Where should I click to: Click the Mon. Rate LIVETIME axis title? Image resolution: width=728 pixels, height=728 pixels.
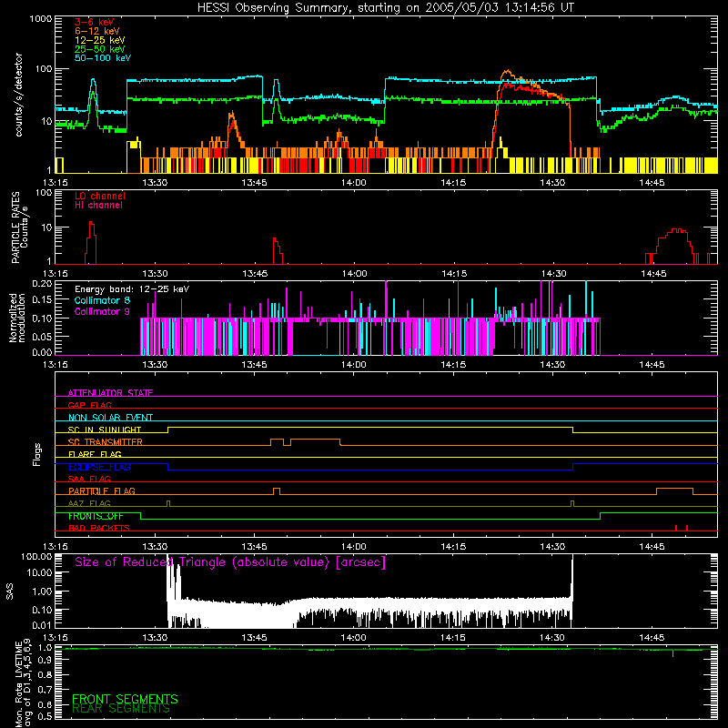click(24, 683)
